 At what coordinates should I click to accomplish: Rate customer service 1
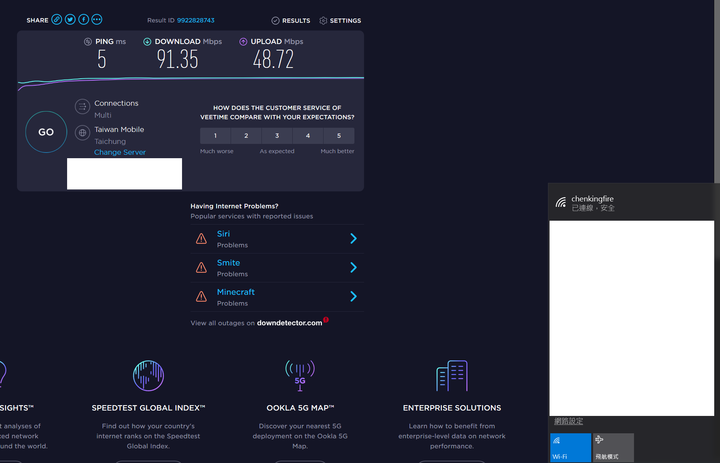coord(215,136)
